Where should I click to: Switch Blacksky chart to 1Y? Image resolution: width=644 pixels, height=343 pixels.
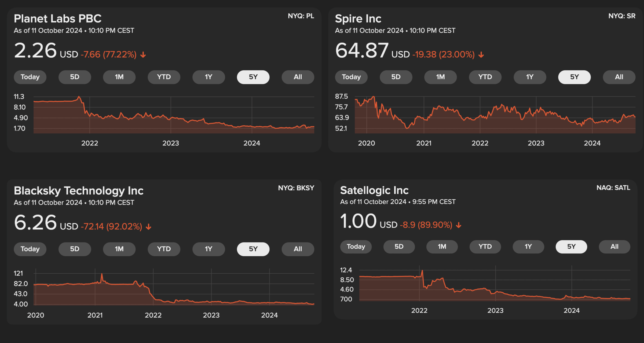(x=208, y=249)
